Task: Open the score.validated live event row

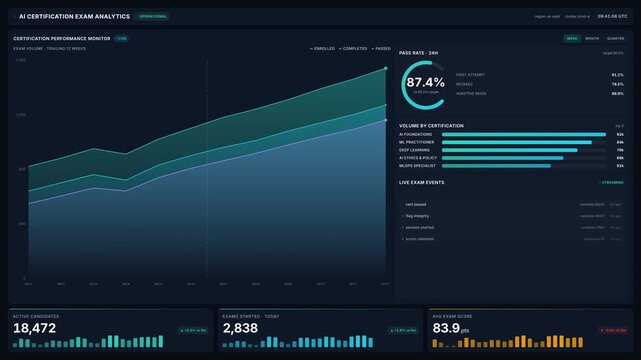Action: tap(511, 239)
